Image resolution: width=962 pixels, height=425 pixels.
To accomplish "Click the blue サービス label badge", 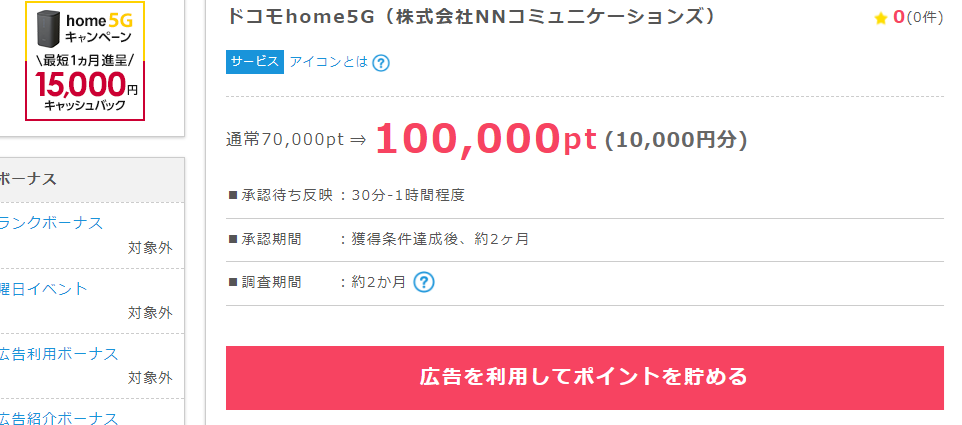I will coord(255,62).
